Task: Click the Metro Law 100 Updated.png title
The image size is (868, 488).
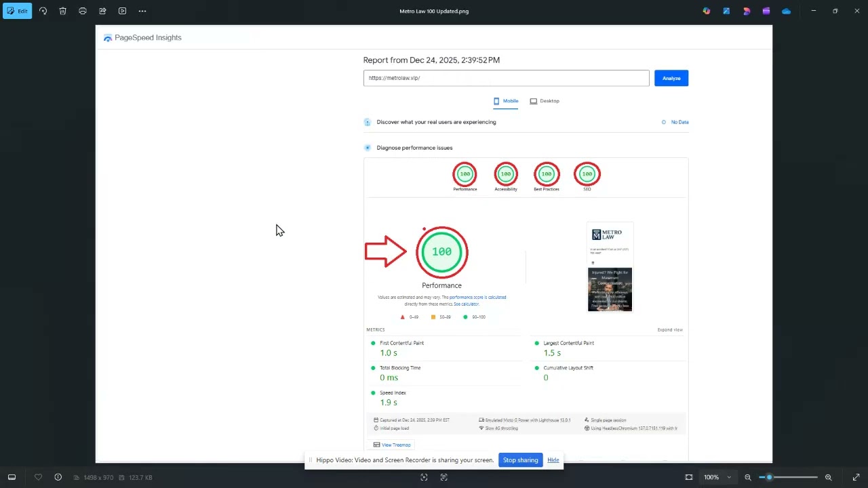Action: 434,11
